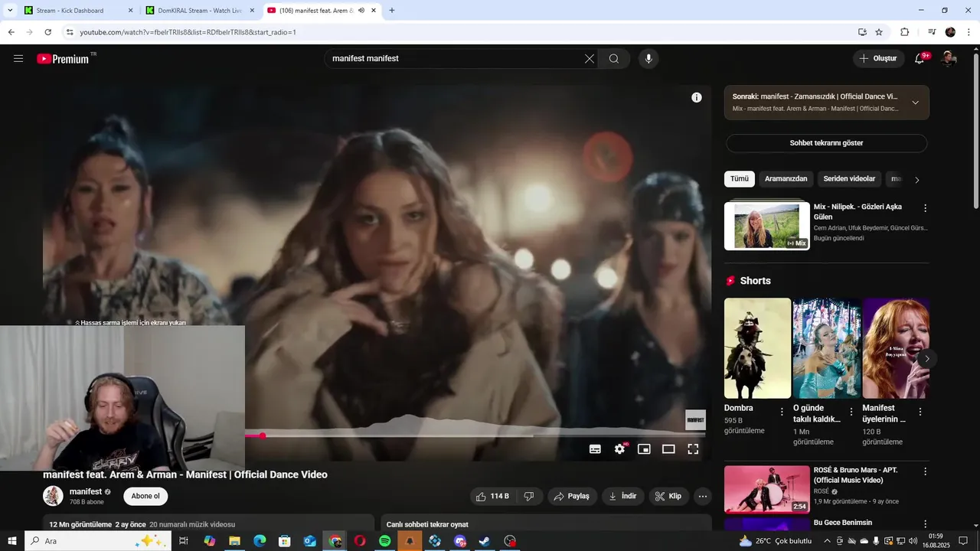
Task: Open the manifest channel avatar
Action: pyautogui.click(x=53, y=496)
